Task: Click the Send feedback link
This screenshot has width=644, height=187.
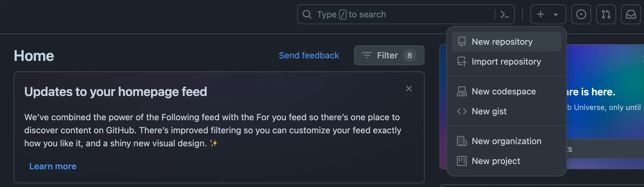Action: [309, 55]
